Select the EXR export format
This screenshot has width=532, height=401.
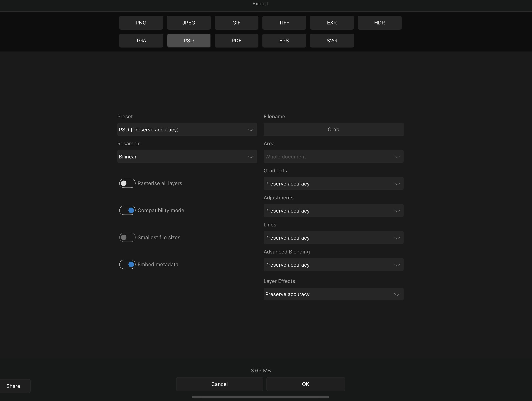(x=332, y=23)
